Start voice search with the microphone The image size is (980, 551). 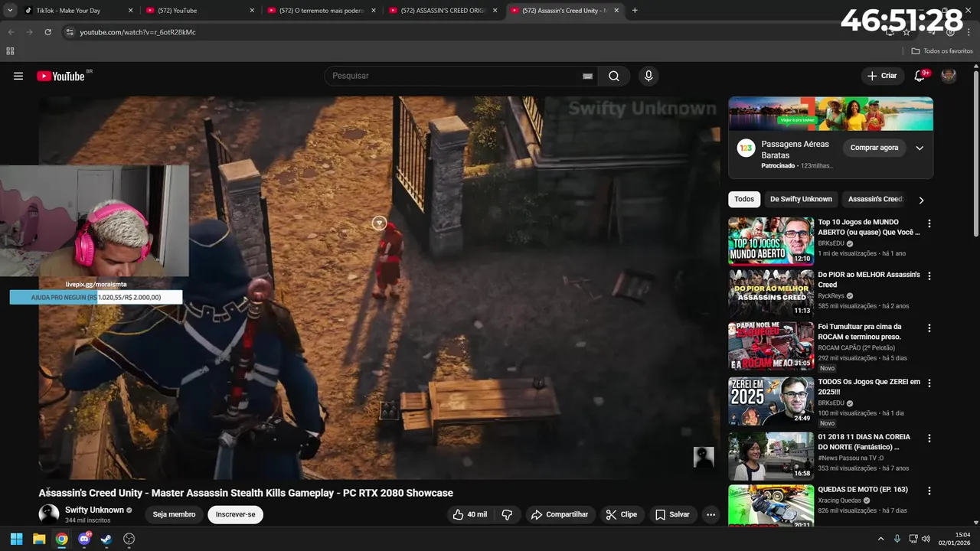[x=648, y=76]
